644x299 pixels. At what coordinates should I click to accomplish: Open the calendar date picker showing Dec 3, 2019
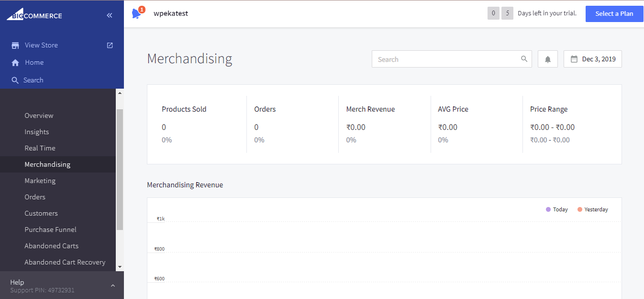(592, 58)
